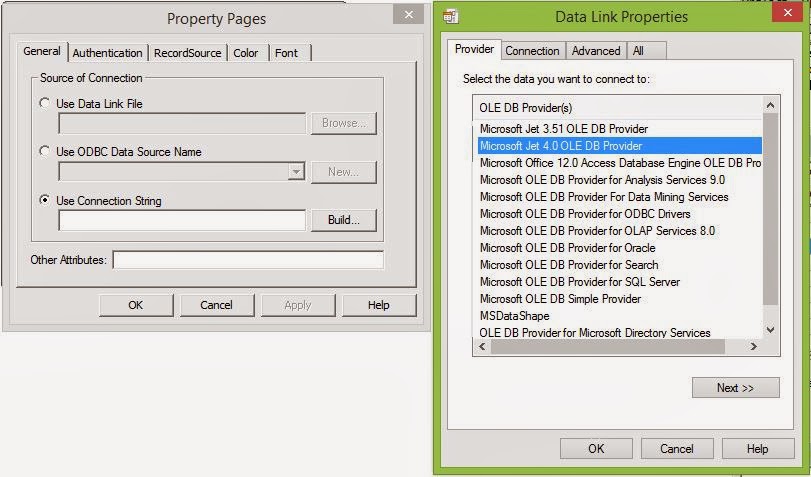This screenshot has height=477, width=811.
Task: Open the Connection tab
Action: (x=532, y=51)
